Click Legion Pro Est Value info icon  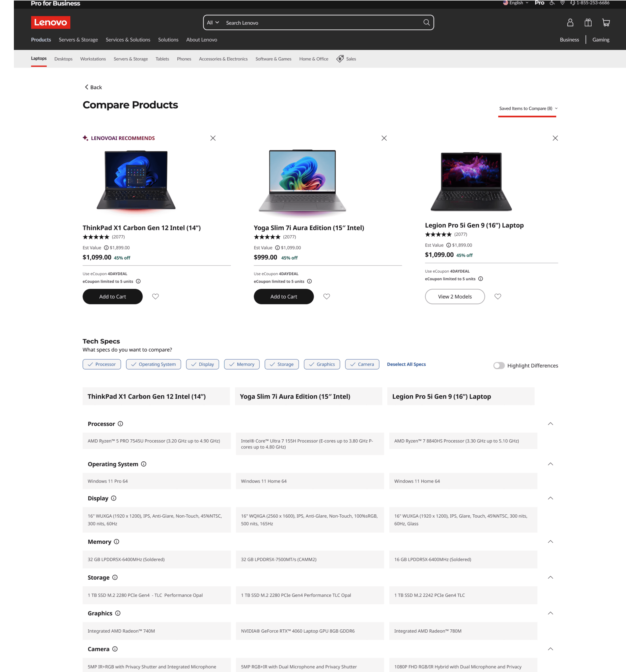449,245
